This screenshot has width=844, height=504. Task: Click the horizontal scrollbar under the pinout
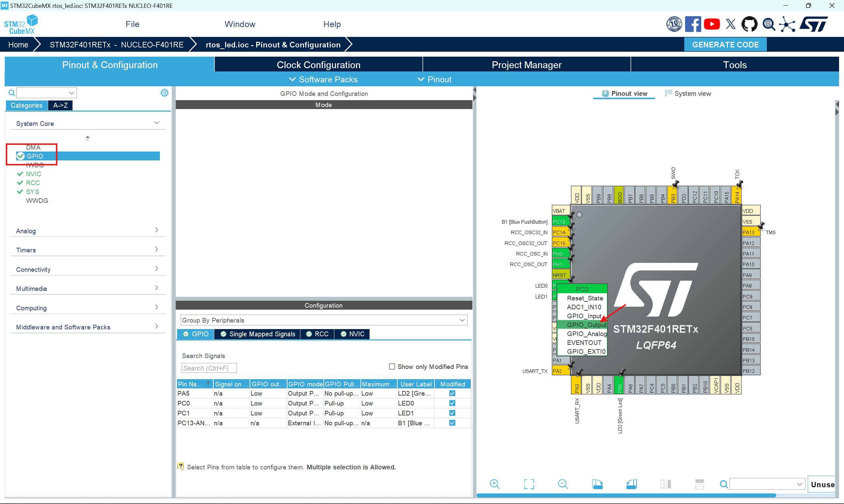pyautogui.click(x=626, y=495)
